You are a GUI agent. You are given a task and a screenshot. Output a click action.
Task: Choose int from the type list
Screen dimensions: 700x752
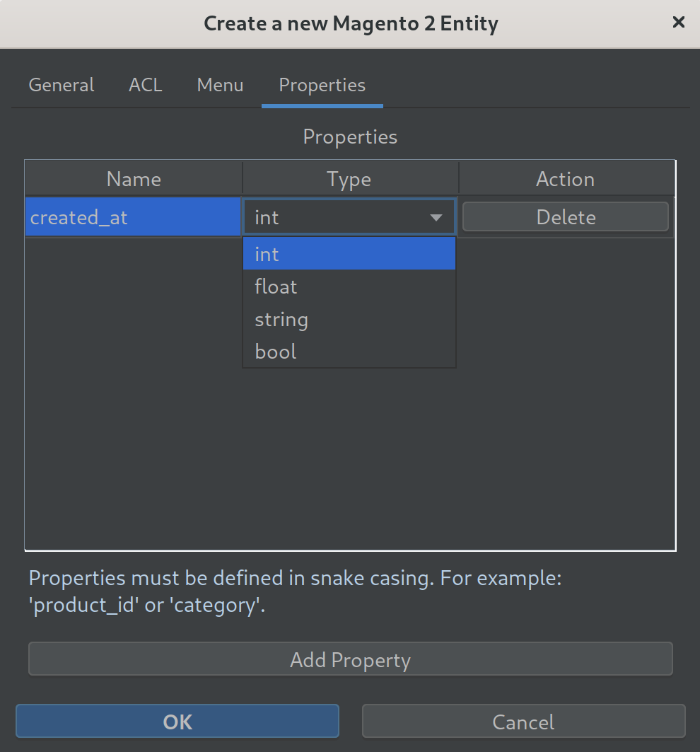pyautogui.click(x=349, y=254)
